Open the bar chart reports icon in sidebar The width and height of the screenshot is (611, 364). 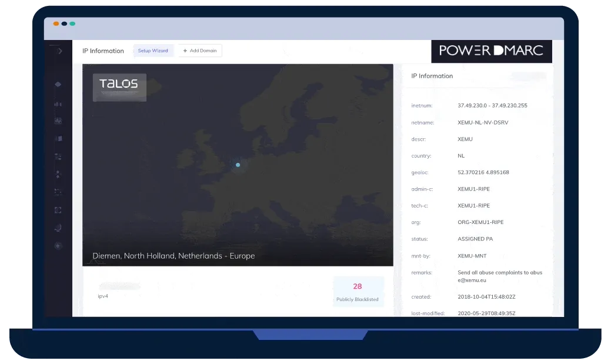(58, 103)
